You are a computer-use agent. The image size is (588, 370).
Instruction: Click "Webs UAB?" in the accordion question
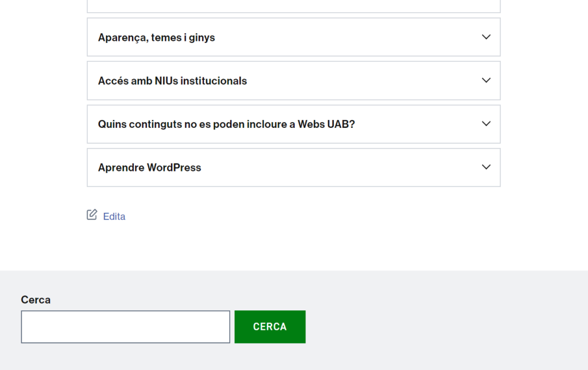326,124
